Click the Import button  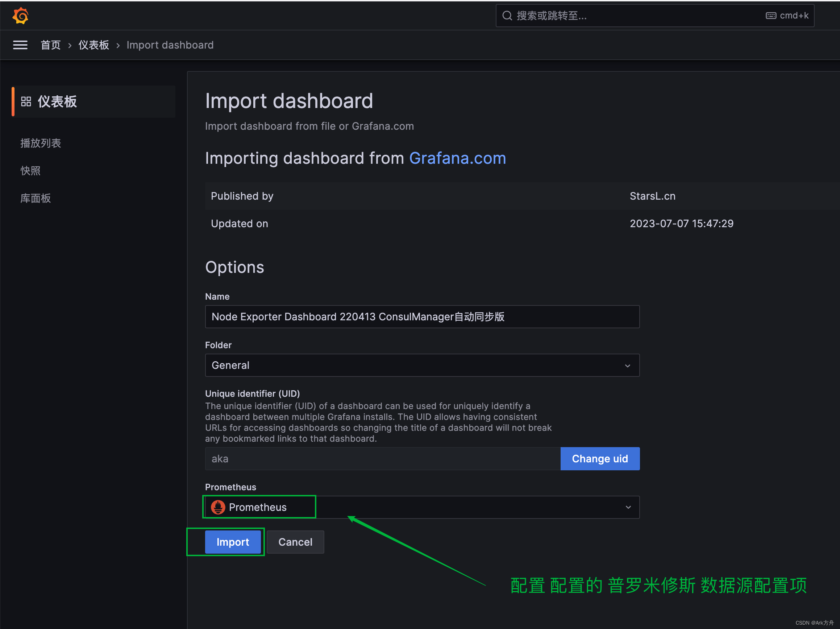(x=233, y=542)
